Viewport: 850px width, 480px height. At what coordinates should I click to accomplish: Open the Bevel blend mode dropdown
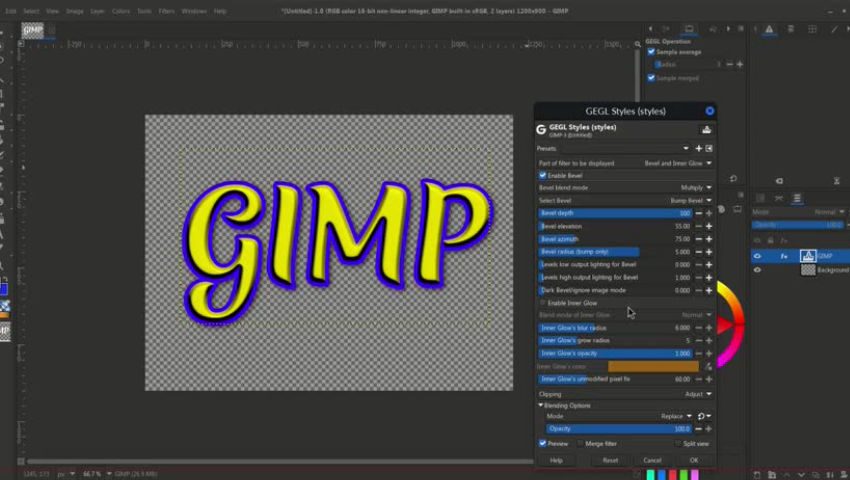pyautogui.click(x=709, y=187)
